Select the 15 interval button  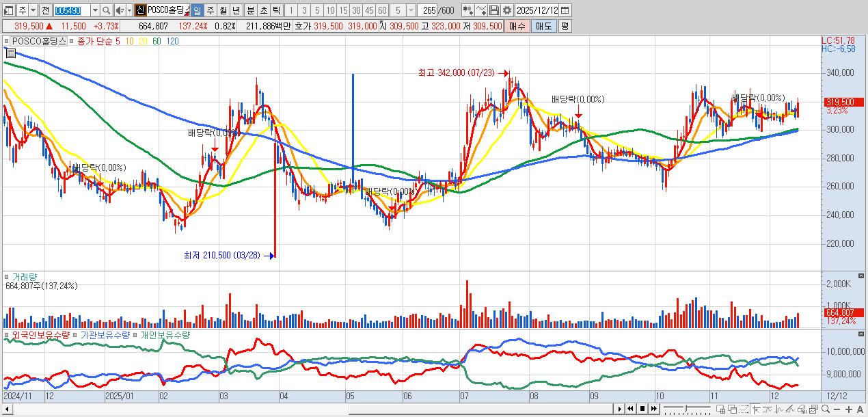coord(343,10)
